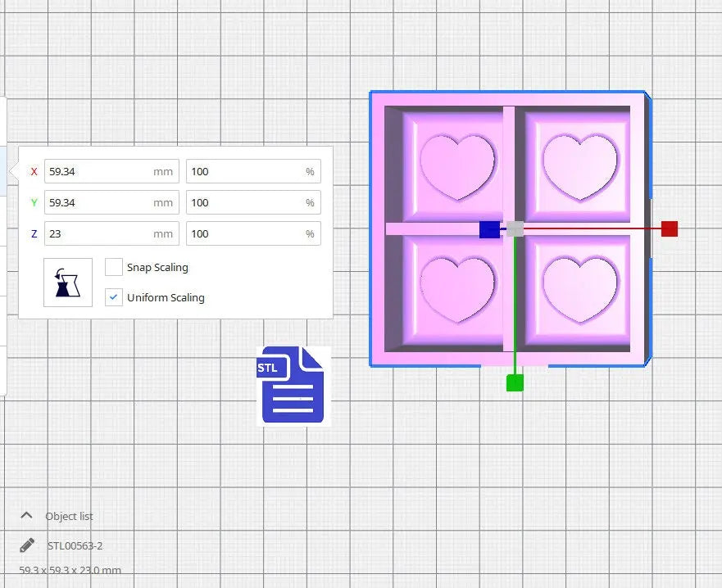Select the blue Z-axis scale handle
The image size is (722, 588).
[x=489, y=229]
